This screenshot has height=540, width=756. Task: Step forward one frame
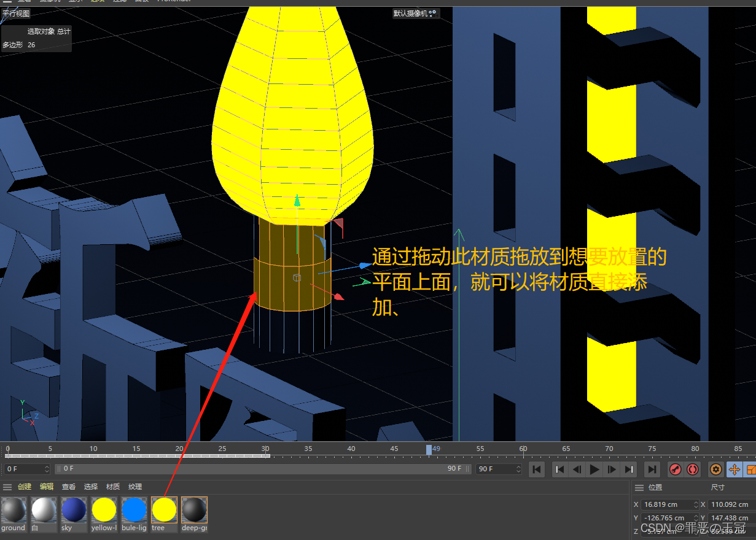point(612,469)
